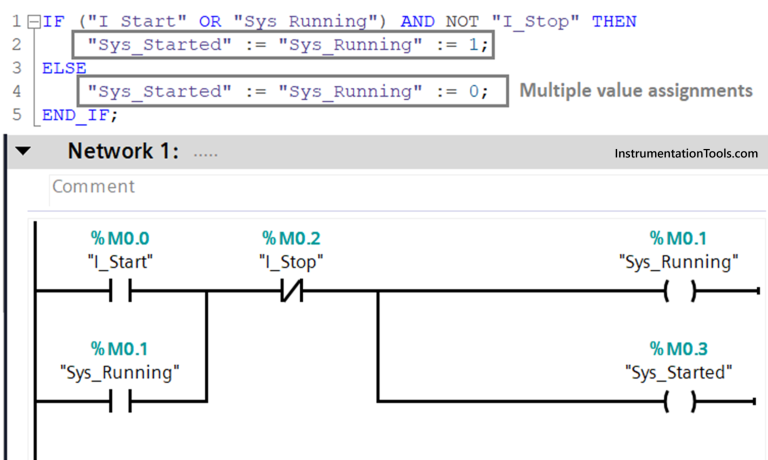This screenshot has height=460, width=768.
Task: Select the Sys_Running normally open contact
Action: [121, 401]
